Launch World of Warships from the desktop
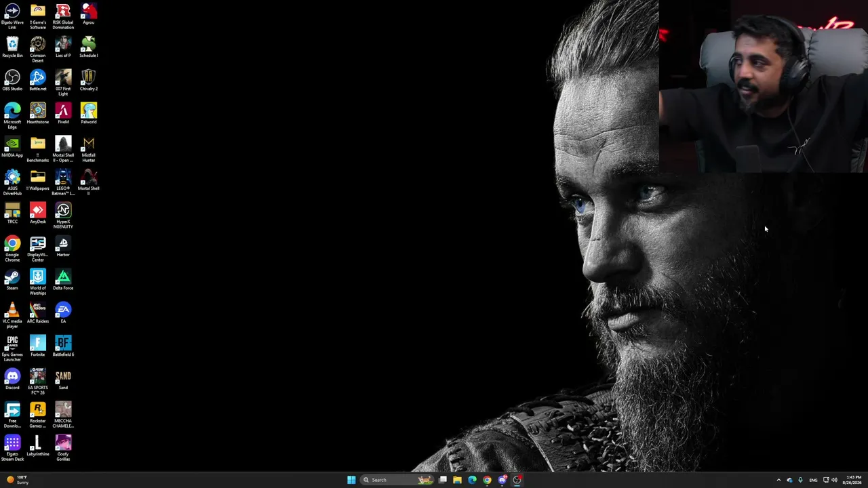The image size is (868, 488). (38, 282)
